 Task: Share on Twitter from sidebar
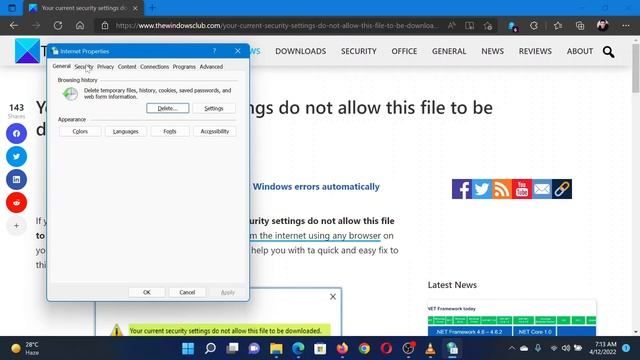click(x=16, y=156)
